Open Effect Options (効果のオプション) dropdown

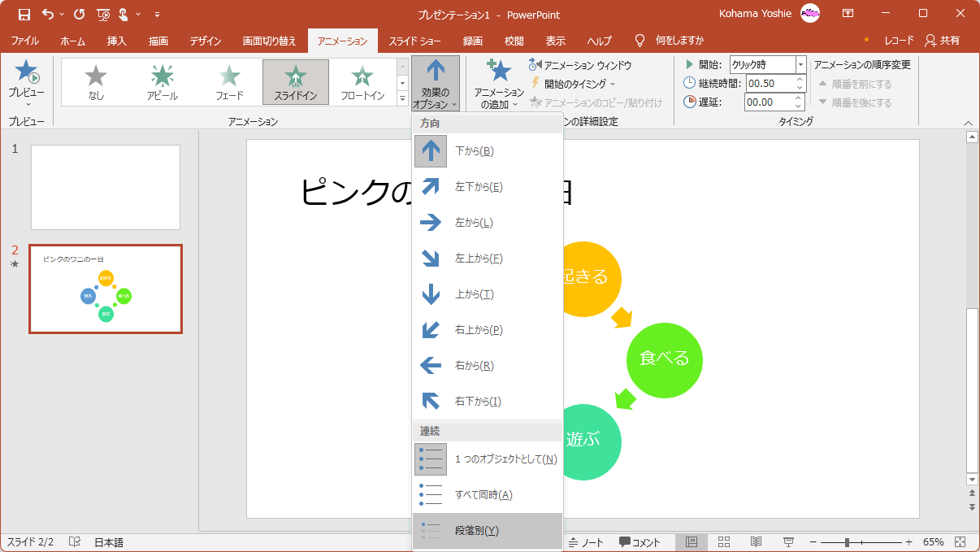pyautogui.click(x=436, y=84)
